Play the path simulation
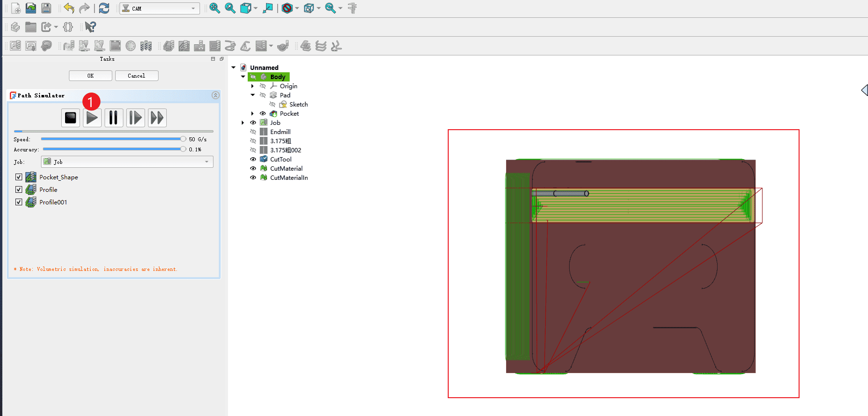The height and width of the screenshot is (416, 868). (92, 118)
